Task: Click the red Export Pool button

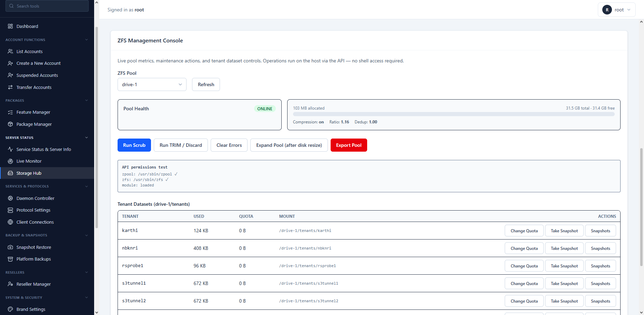Action: pos(349,145)
